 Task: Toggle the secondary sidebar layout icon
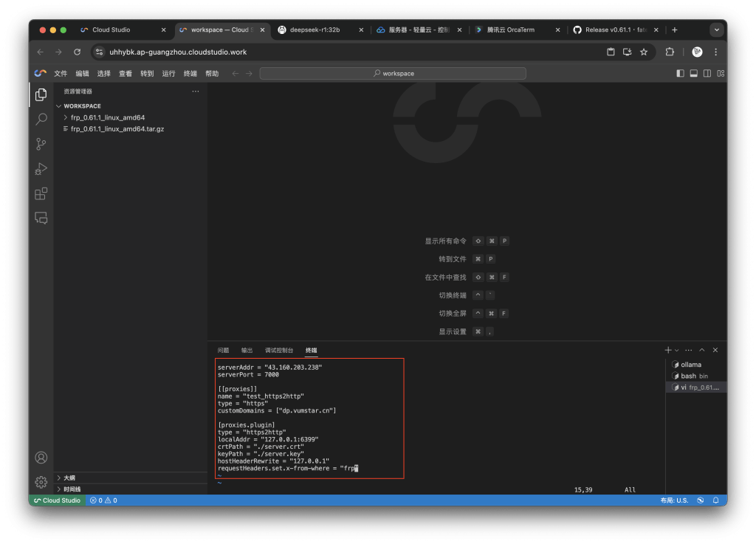pyautogui.click(x=707, y=73)
